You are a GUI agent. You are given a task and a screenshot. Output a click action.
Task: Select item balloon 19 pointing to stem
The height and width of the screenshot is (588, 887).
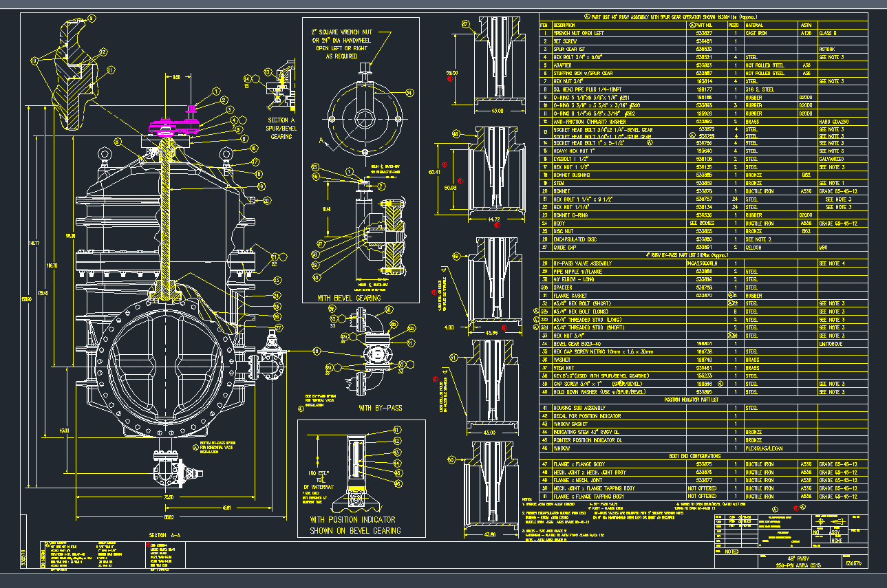(261, 186)
